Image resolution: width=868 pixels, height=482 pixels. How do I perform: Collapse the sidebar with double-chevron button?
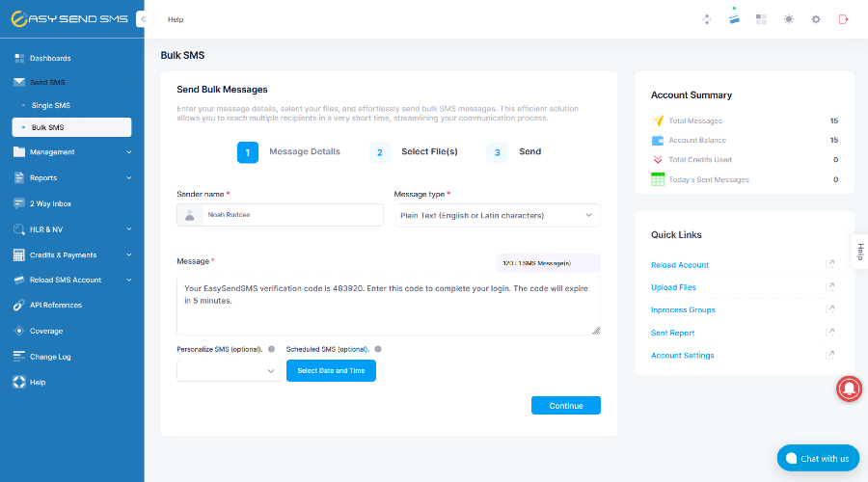144,19
